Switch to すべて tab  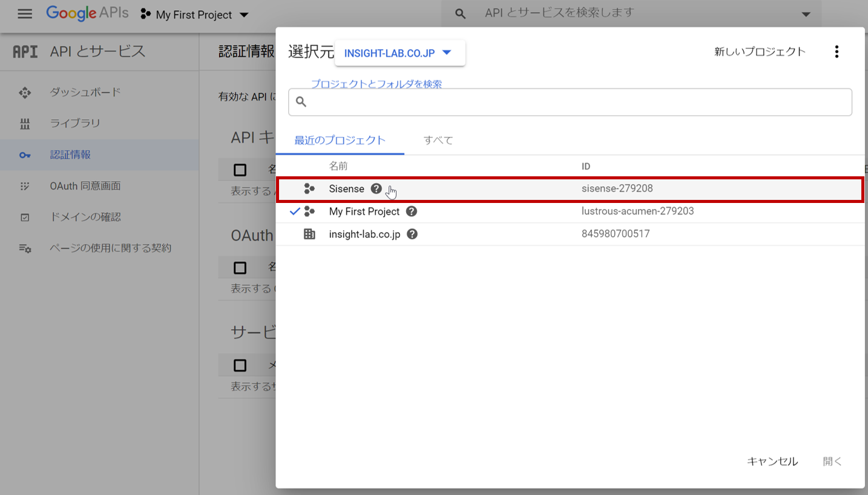point(438,140)
